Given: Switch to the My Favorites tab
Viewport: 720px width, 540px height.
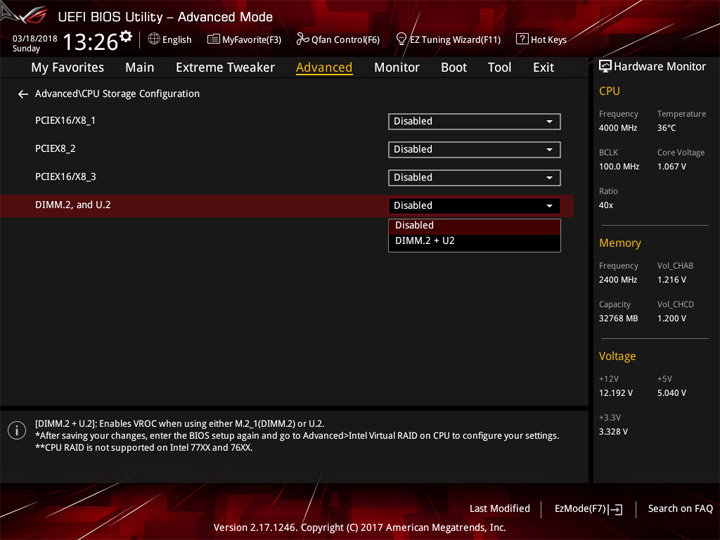Looking at the screenshot, I should tap(68, 68).
